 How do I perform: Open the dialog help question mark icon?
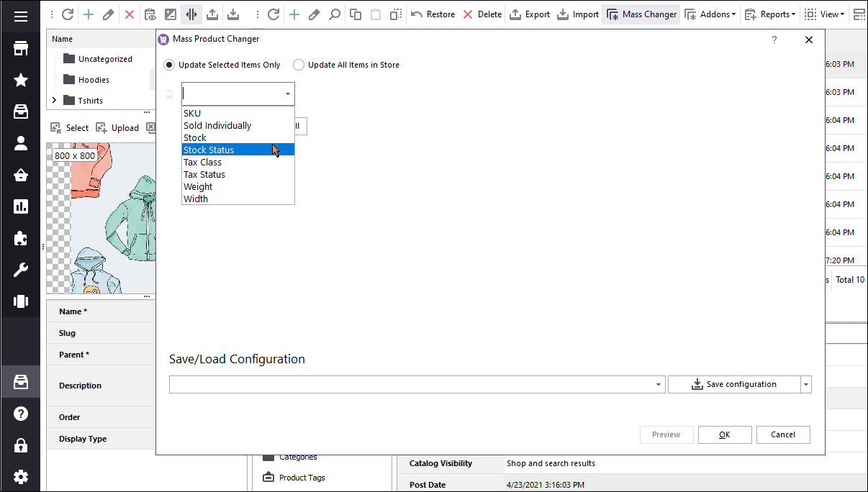[x=774, y=40]
